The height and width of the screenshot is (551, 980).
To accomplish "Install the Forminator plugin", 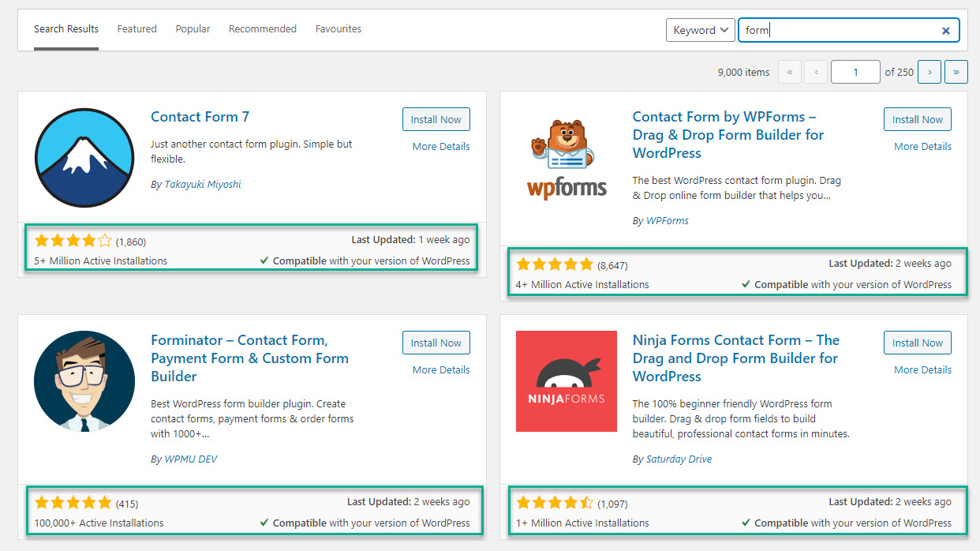I will [x=436, y=343].
